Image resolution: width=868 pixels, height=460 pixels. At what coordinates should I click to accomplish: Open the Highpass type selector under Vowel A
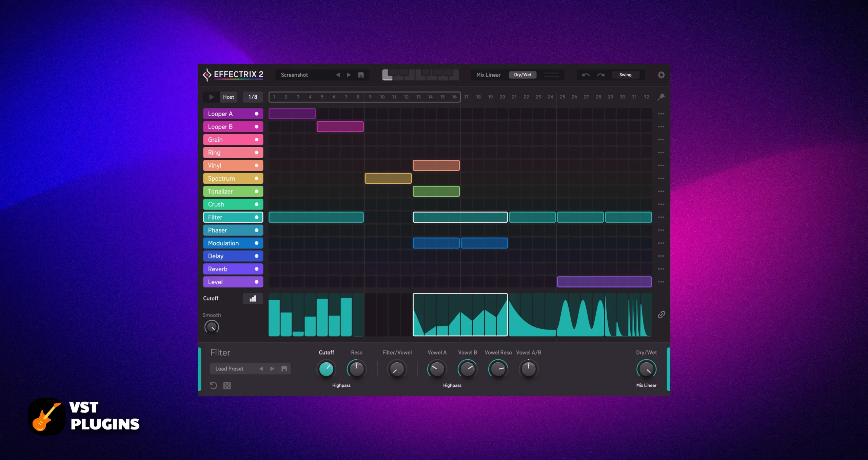pos(452,385)
